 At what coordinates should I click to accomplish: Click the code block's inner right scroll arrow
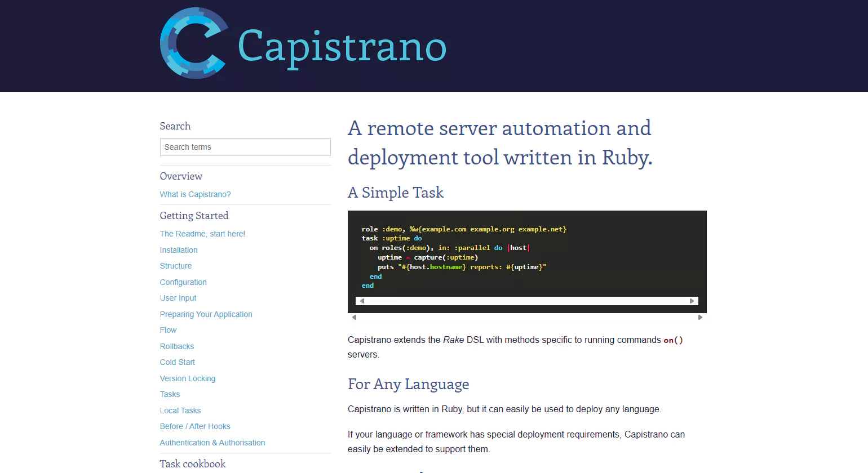click(x=692, y=301)
